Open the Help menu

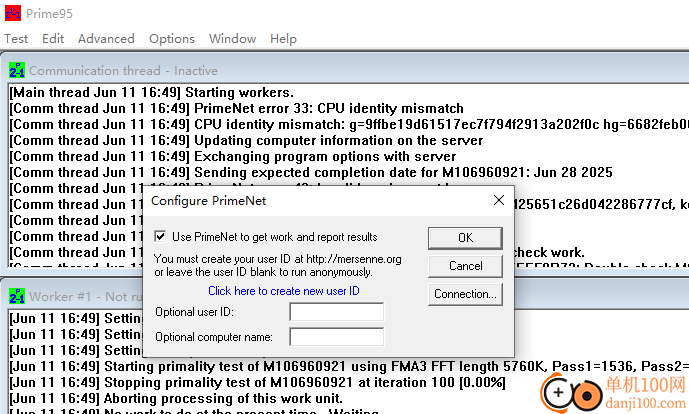coord(283,39)
